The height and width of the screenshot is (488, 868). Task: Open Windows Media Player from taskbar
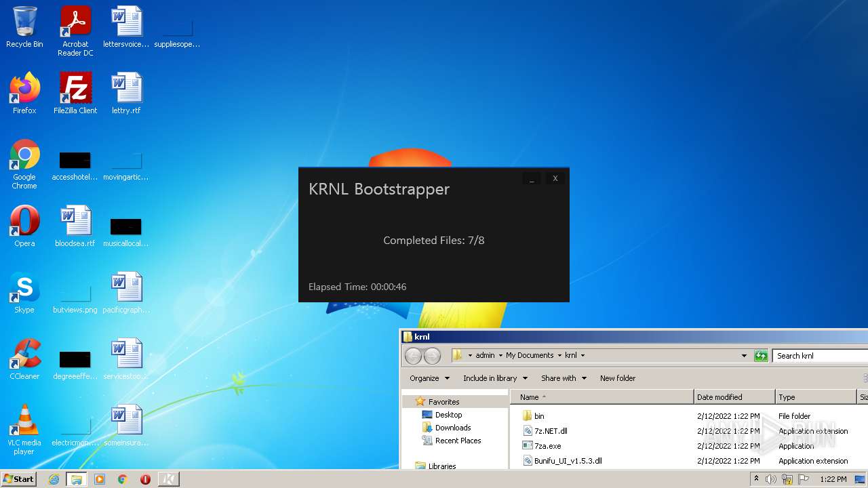click(100, 479)
